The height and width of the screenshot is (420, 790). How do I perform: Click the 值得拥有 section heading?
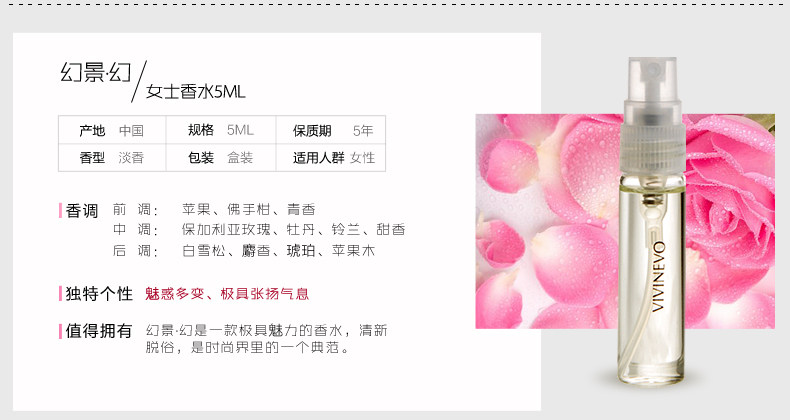[99, 331]
